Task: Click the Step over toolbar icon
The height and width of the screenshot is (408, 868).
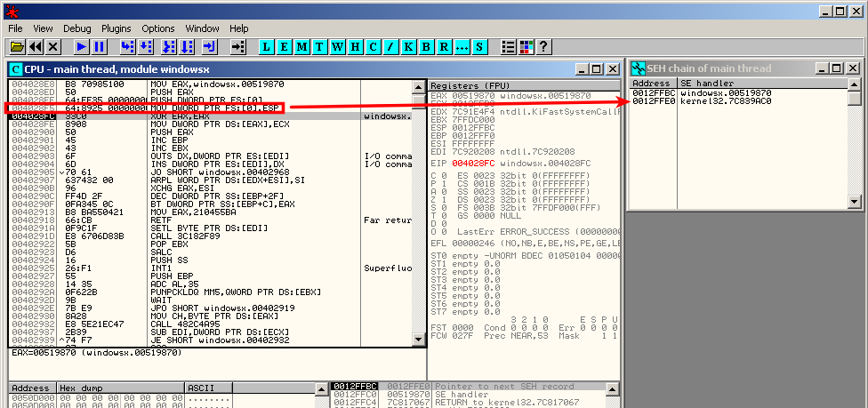Action: 147,46
